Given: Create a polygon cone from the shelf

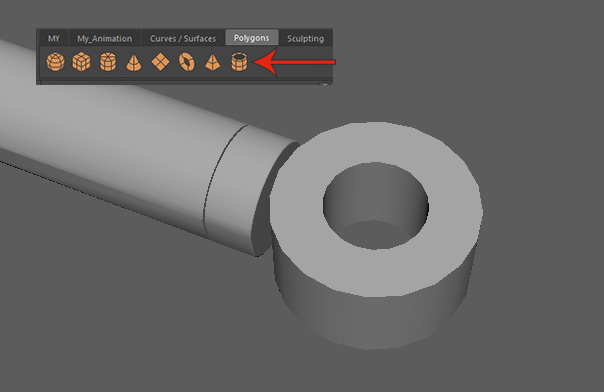Looking at the screenshot, I should point(134,62).
